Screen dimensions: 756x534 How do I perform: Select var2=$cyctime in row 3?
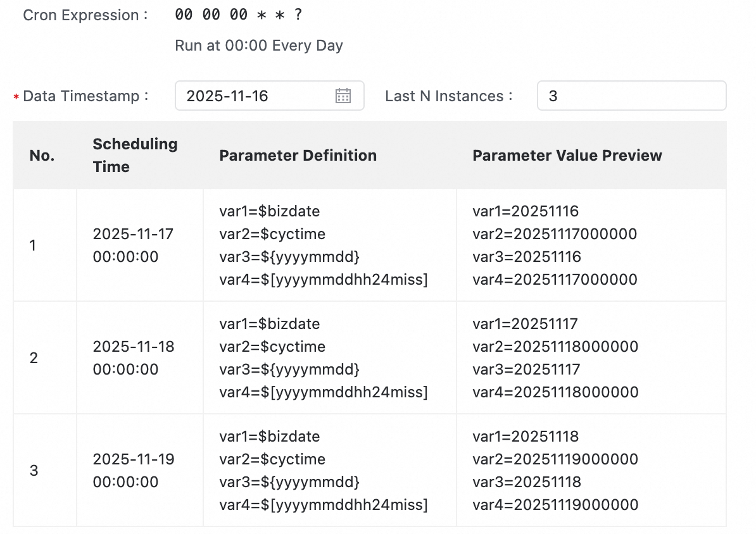(272, 459)
